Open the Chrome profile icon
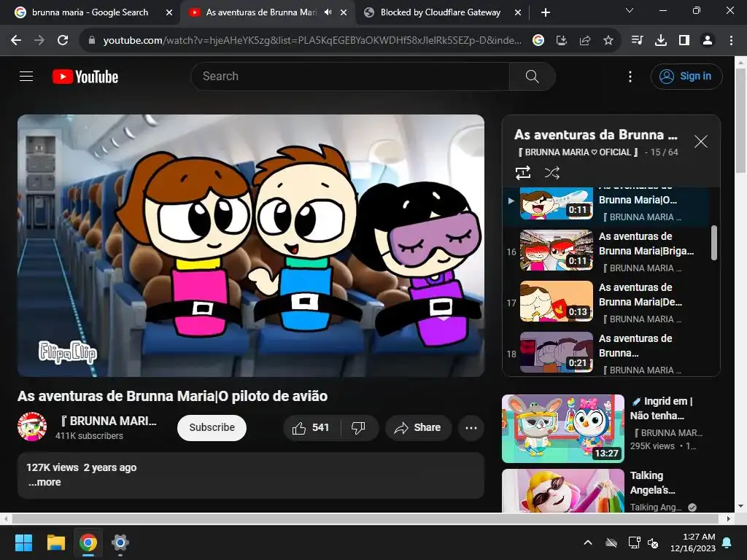The width and height of the screenshot is (747, 560). pyautogui.click(x=708, y=41)
